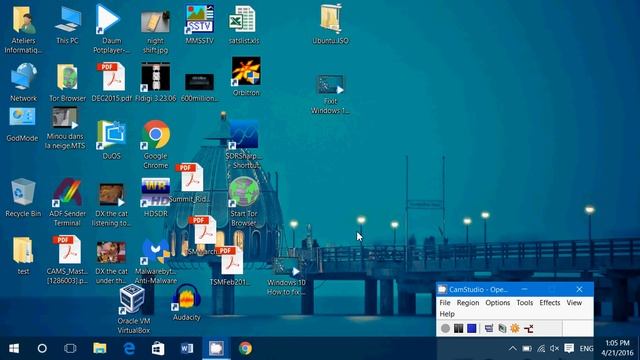Open CamStudio Tools menu
Viewport: 640px width, 360px height.
[x=524, y=302]
